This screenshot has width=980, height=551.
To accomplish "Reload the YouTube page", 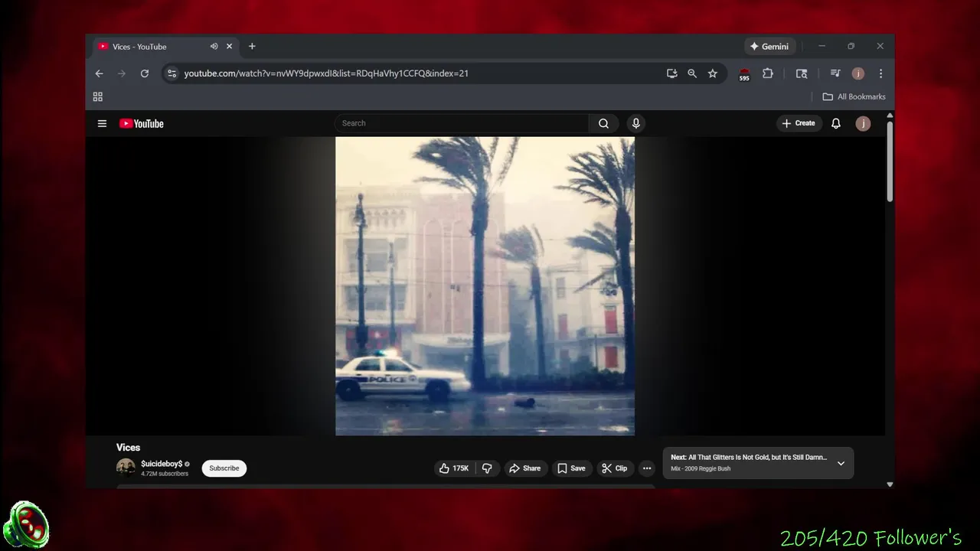I will [144, 73].
